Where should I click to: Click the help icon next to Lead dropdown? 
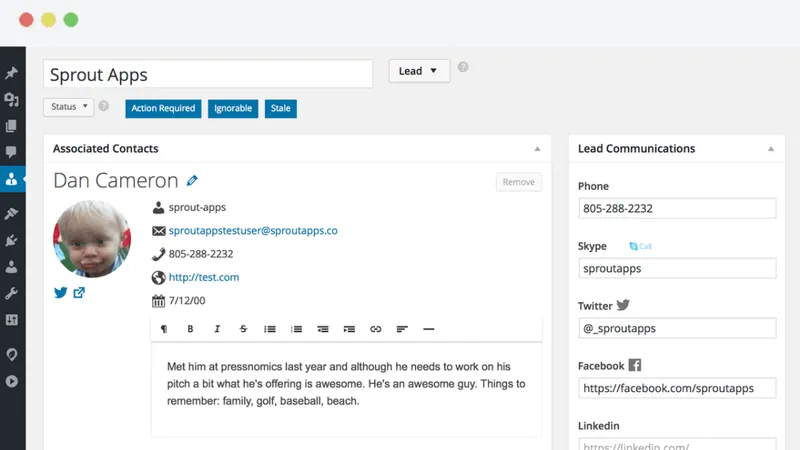coord(463,67)
